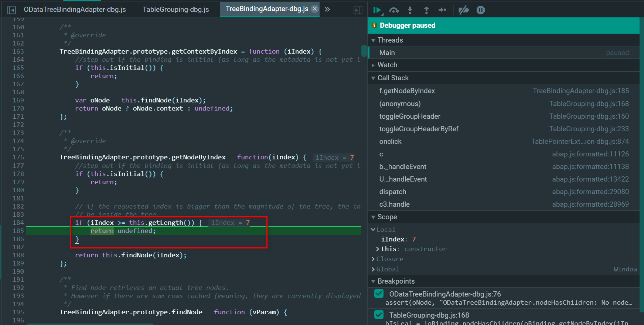Toggle the debugger sidebar panel
The image size is (644, 325).
pos(358,10)
